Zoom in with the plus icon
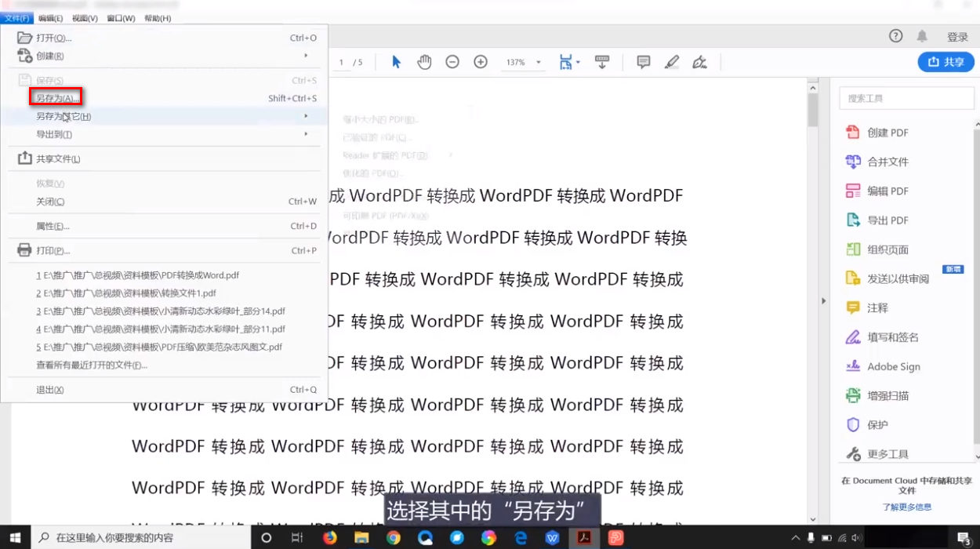This screenshot has width=980, height=549. coord(481,62)
